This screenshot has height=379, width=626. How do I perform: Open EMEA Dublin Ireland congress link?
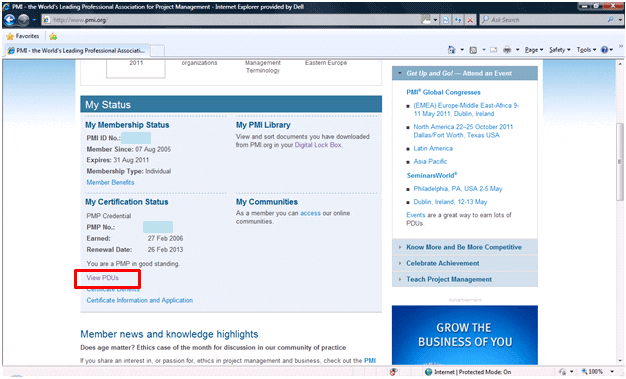[x=466, y=109]
